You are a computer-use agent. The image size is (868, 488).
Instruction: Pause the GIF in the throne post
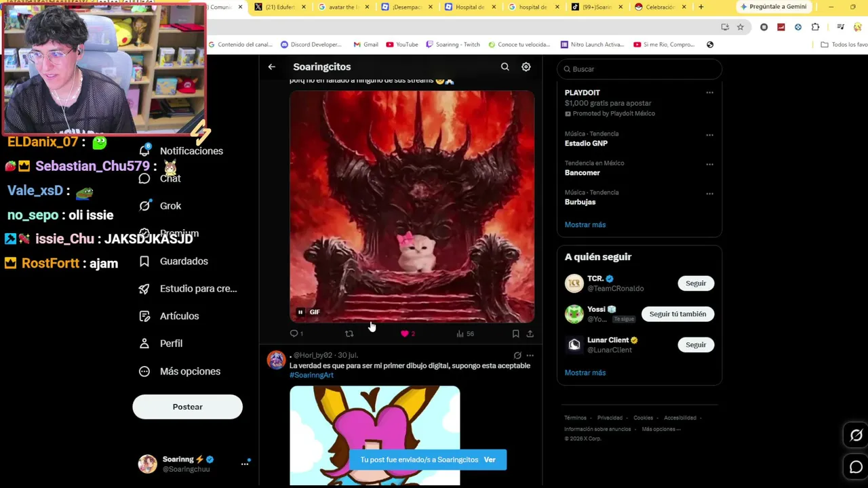coord(300,312)
